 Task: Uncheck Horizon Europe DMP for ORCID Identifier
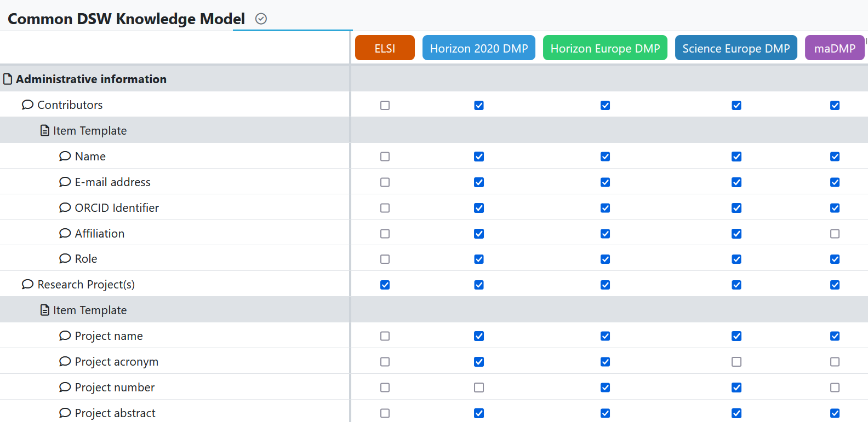tap(605, 208)
